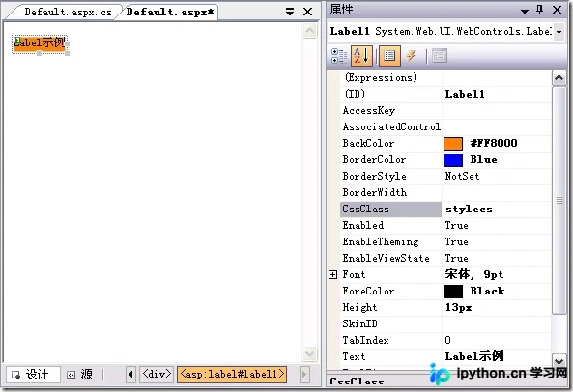Click tag navigator right arrow

304,374
